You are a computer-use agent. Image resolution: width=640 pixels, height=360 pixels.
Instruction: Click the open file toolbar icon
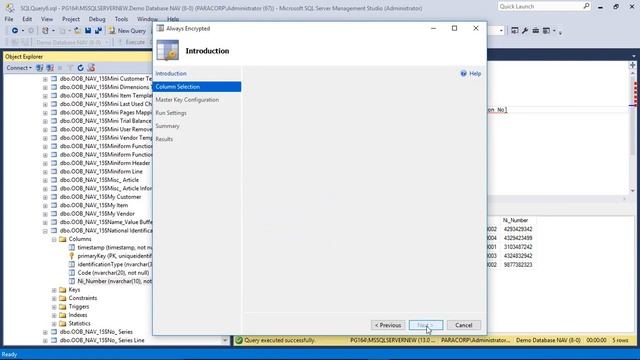(77, 31)
